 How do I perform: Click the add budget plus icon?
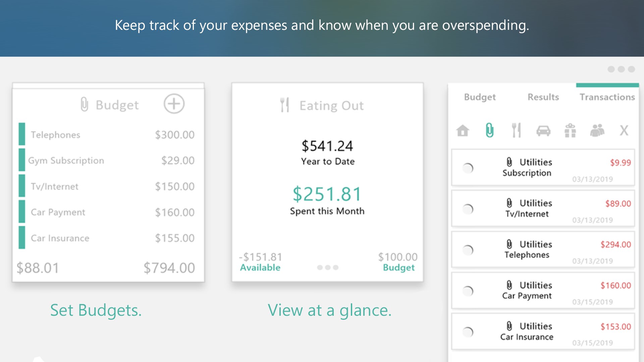174,104
